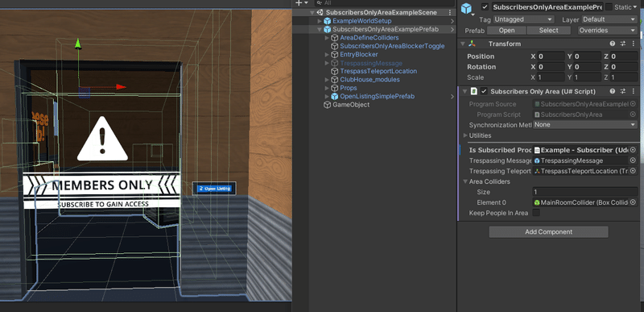Click object picker for MainRoomCollider element

pos(633,202)
